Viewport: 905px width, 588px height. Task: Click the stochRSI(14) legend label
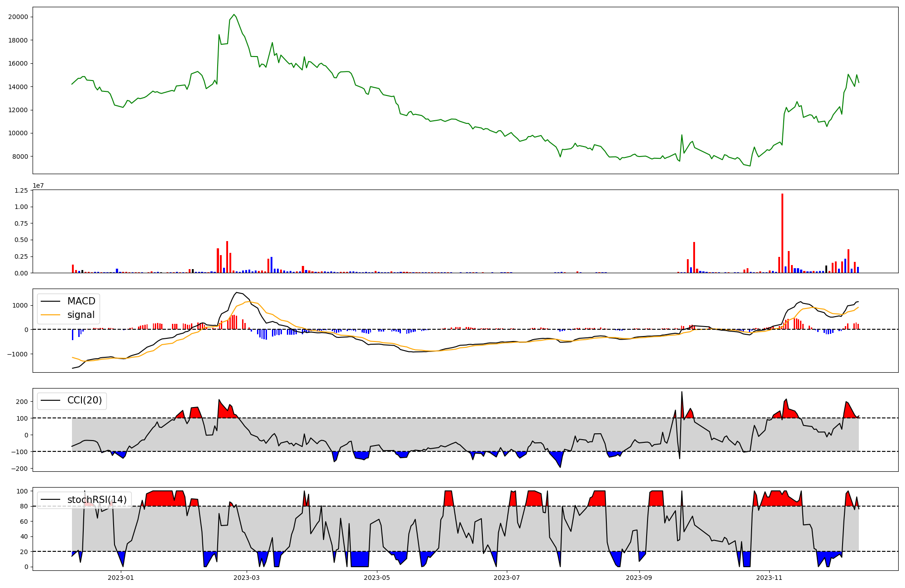(x=96, y=500)
